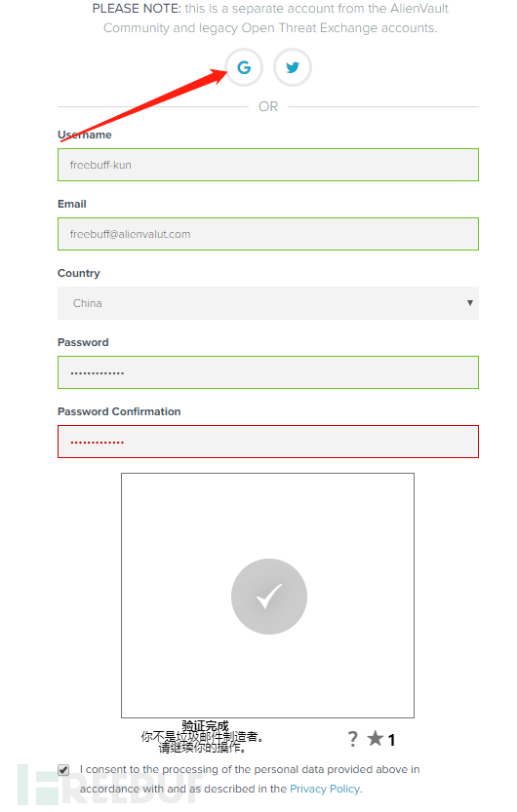Click the gray captcha checkmark circle
517x812 pixels.
point(269,596)
